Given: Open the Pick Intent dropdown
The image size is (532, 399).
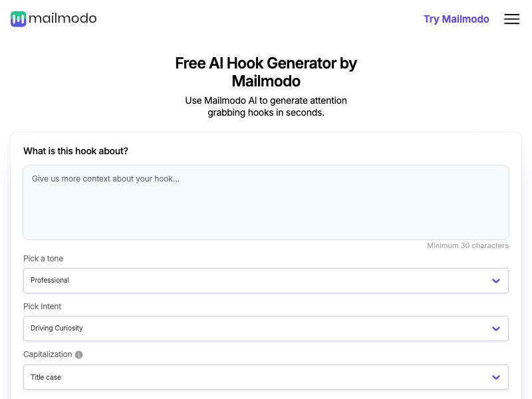Looking at the screenshot, I should [266, 329].
